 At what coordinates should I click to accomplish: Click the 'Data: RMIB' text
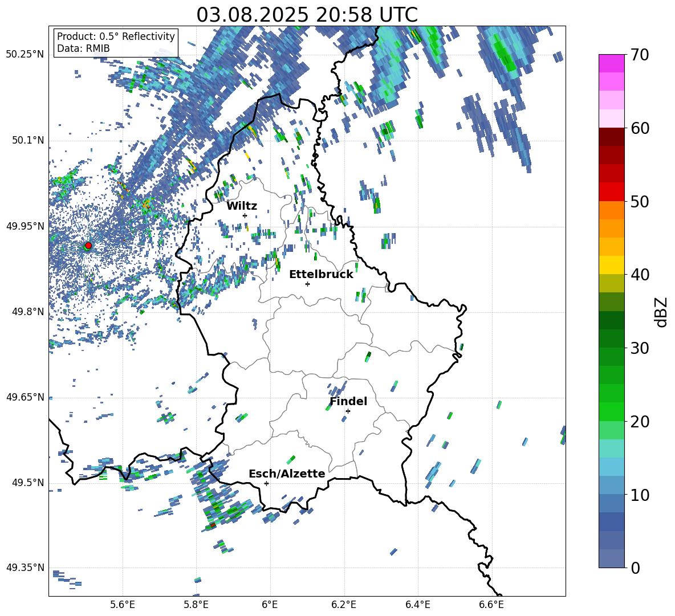pos(83,48)
